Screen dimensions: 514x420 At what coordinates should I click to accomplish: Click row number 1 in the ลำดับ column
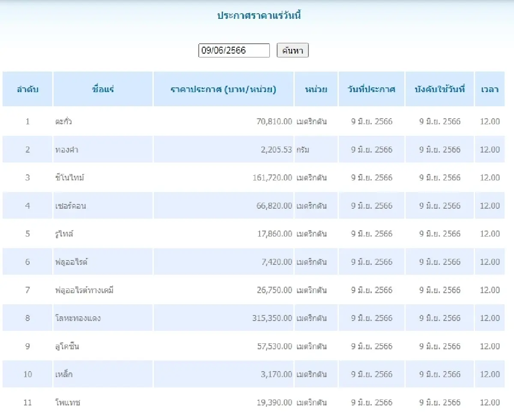(27, 121)
